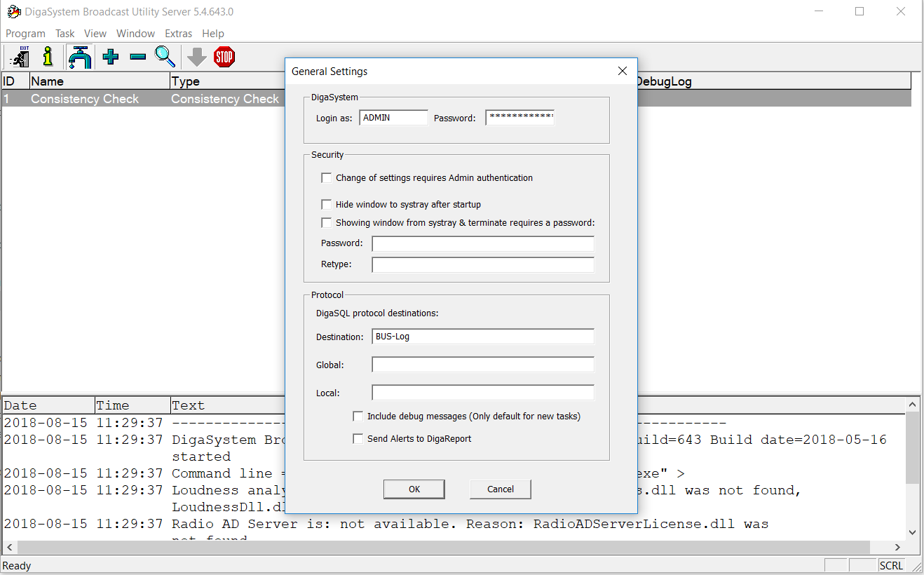
Task: Enable 'Change of settings requires Admin authentication'
Action: pyautogui.click(x=327, y=178)
